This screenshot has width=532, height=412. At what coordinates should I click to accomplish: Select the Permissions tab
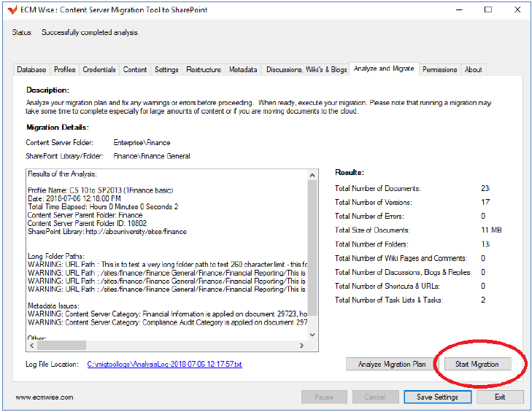(439, 70)
